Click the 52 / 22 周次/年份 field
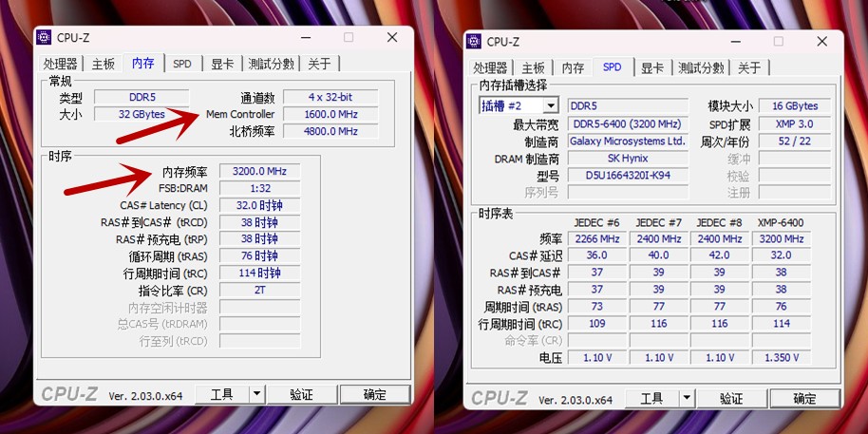Viewport: 868px width, 434px height. 794,142
